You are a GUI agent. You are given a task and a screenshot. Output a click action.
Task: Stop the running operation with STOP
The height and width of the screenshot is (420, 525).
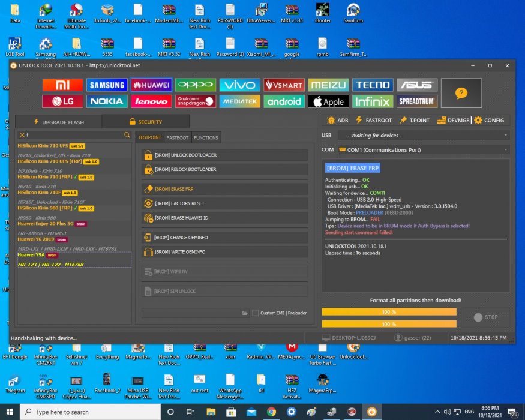[486, 317]
